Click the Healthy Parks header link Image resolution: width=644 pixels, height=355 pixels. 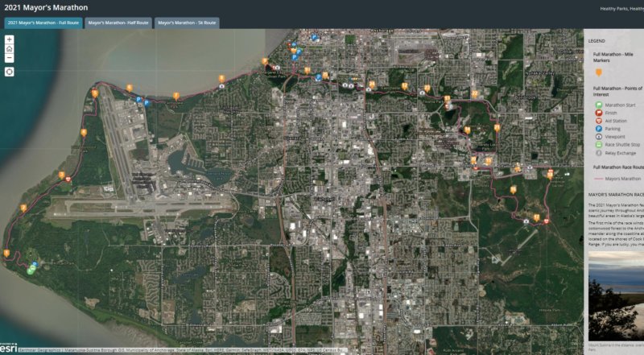(x=621, y=8)
